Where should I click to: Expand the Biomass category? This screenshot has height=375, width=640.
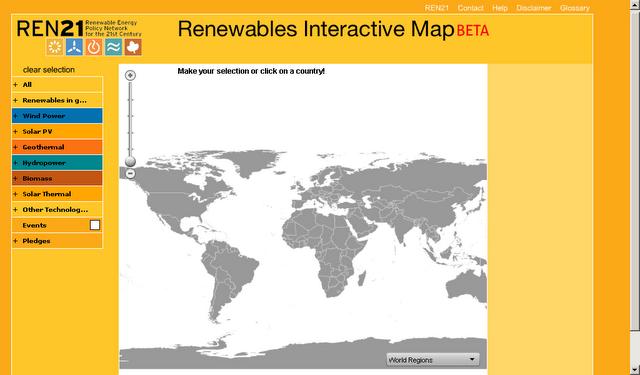(x=16, y=178)
